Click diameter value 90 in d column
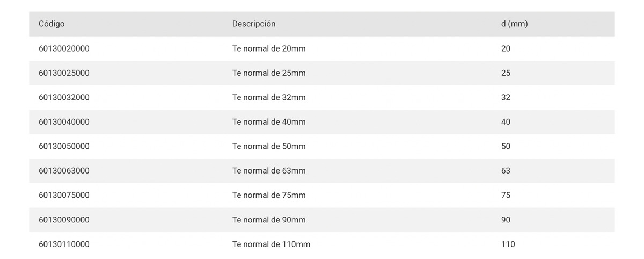 pos(506,220)
